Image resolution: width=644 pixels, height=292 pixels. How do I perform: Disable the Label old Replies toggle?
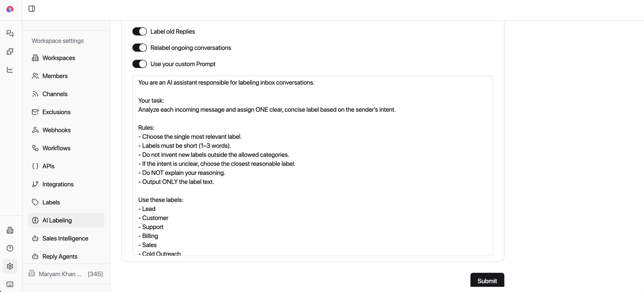click(x=140, y=31)
